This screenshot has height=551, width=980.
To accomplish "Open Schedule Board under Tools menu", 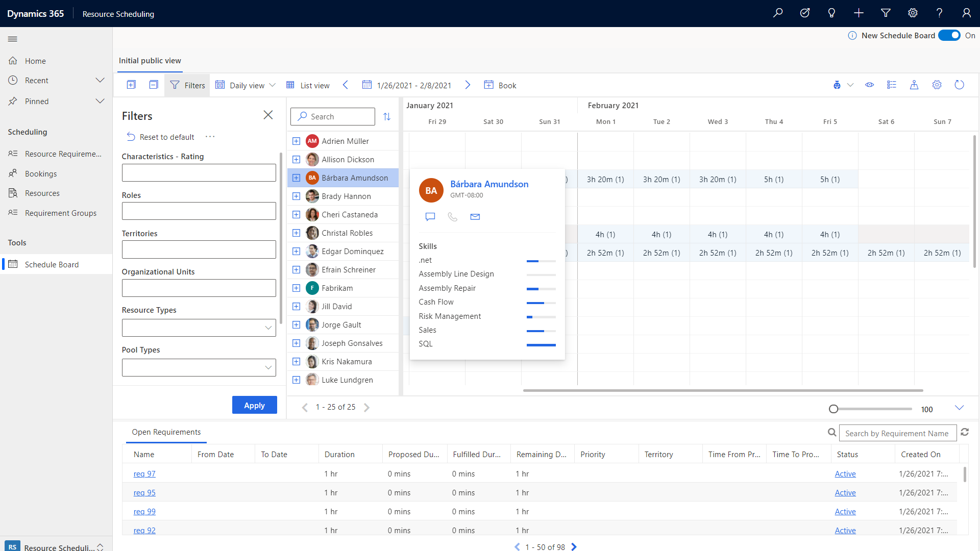I will pos(51,264).
